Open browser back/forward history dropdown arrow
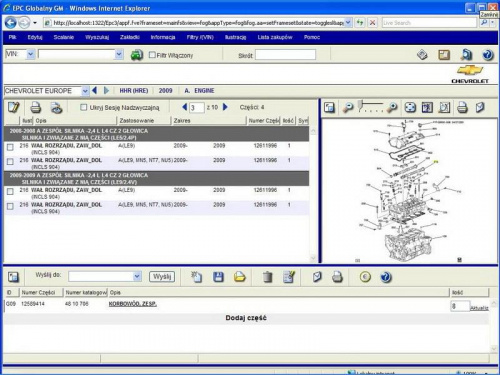 click(35, 23)
